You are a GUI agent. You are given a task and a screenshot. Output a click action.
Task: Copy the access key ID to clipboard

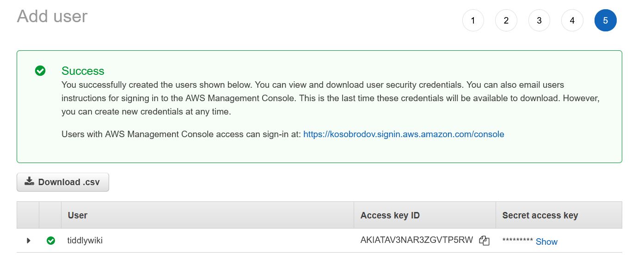484,241
